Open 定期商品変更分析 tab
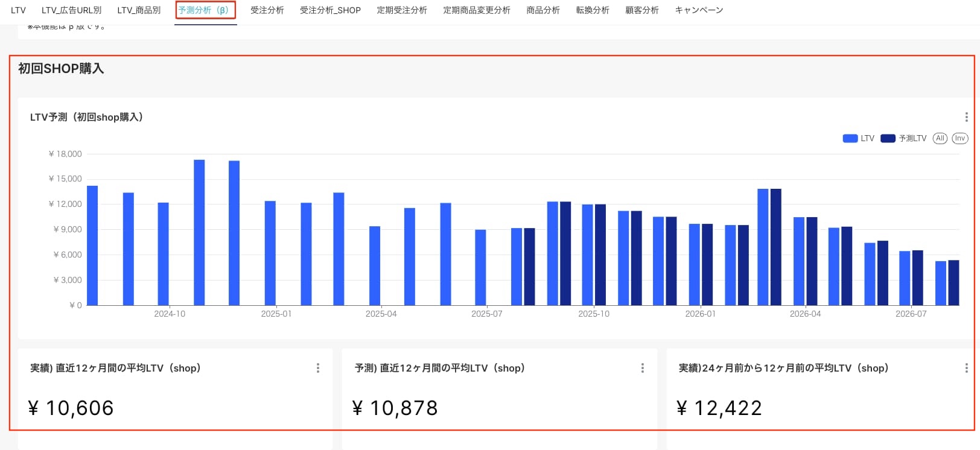The height and width of the screenshot is (450, 980). (x=476, y=10)
